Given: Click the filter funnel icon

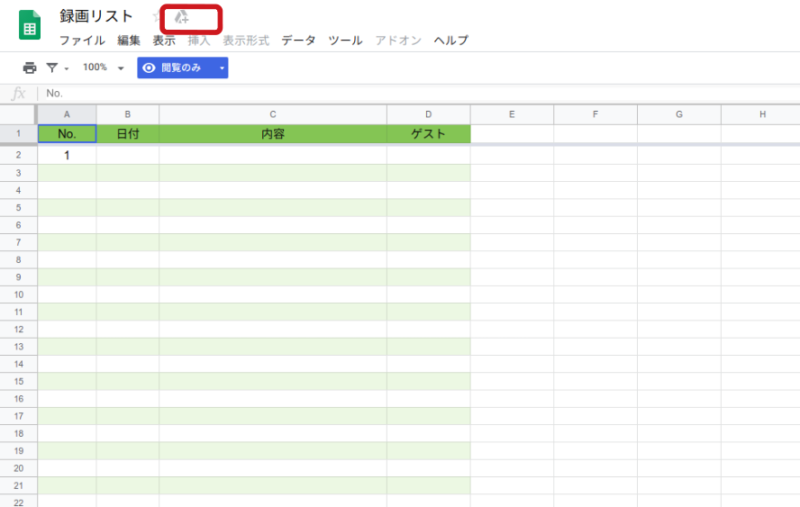Looking at the screenshot, I should [52, 67].
